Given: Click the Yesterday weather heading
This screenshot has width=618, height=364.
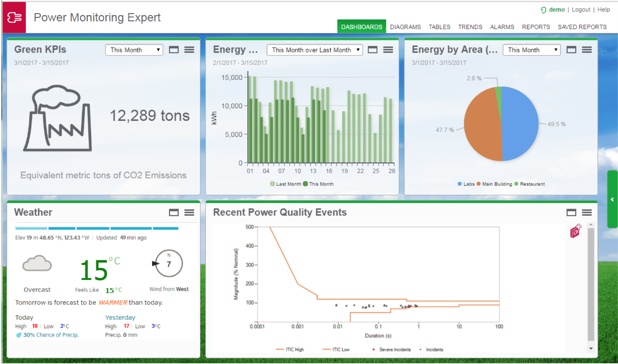Looking at the screenshot, I should coord(120,317).
